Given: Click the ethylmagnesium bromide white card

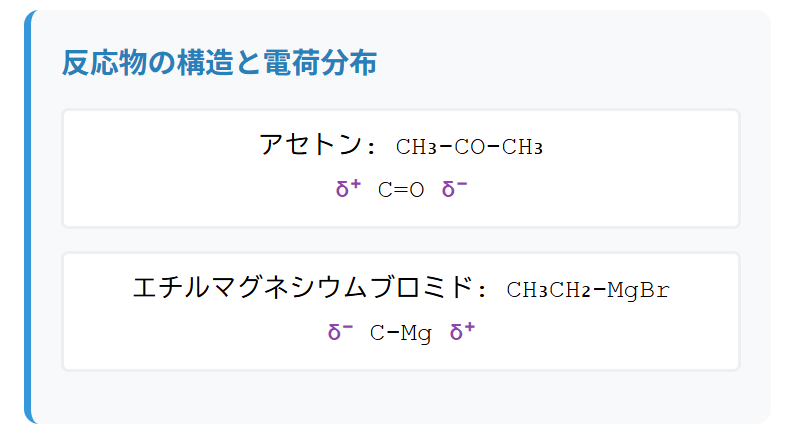Looking at the screenshot, I should pos(401,311).
